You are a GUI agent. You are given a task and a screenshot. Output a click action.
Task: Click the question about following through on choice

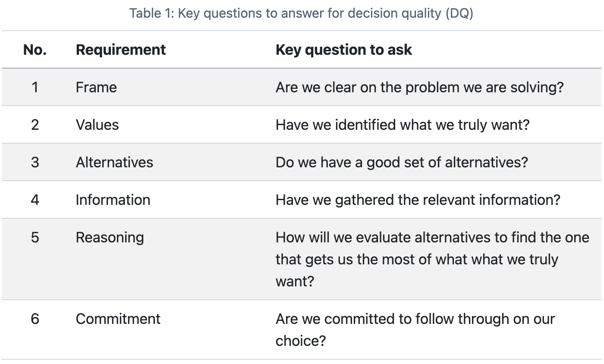[x=415, y=329]
